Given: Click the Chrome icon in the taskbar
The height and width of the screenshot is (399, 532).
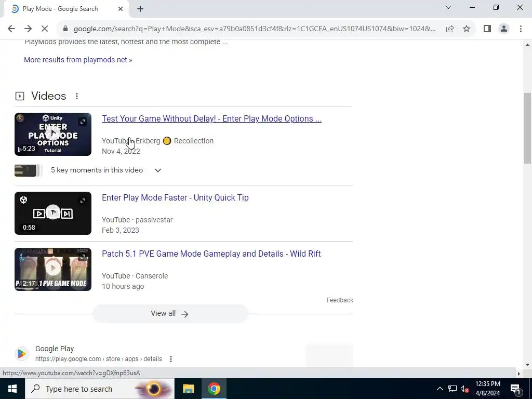Looking at the screenshot, I should pyautogui.click(x=214, y=389).
